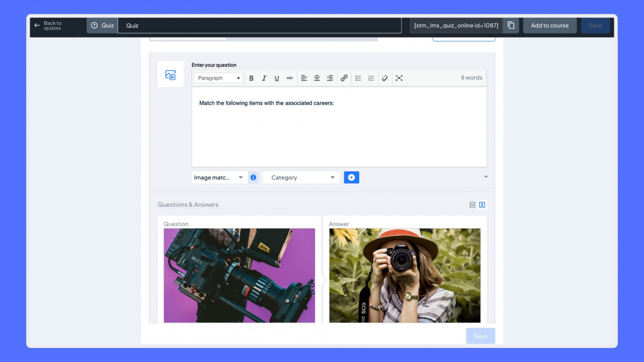Add a new question with the plus button
644x362 pixels.
click(351, 177)
